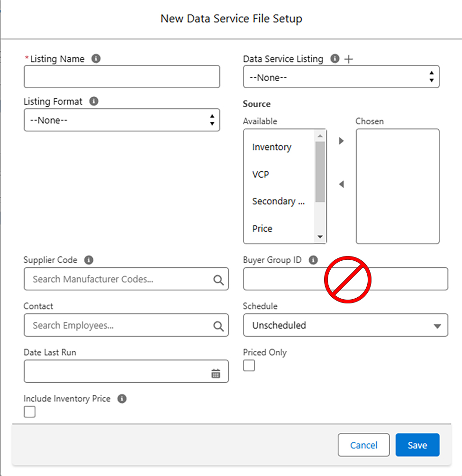Click the Include Inventory Price info icon
462x476 pixels.
click(122, 399)
